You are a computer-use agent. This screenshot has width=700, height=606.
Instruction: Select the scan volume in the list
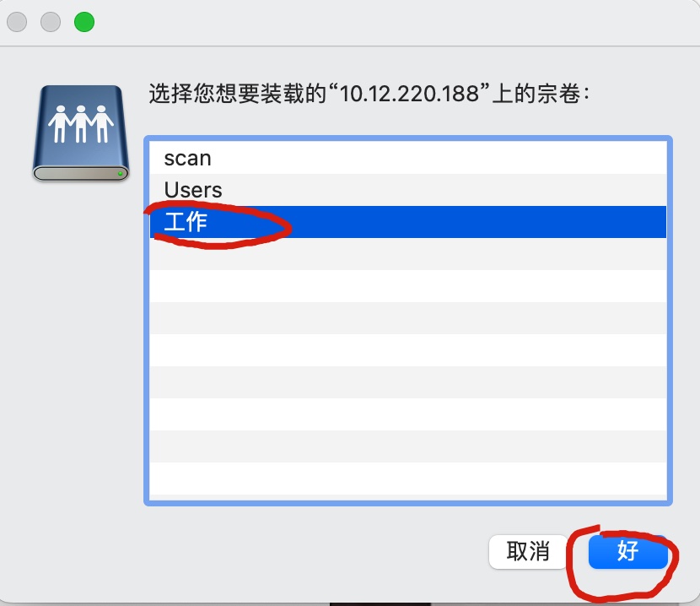(407, 158)
